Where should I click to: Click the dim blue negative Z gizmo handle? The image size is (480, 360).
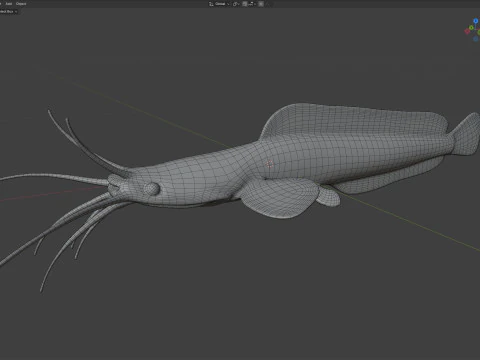click(476, 39)
